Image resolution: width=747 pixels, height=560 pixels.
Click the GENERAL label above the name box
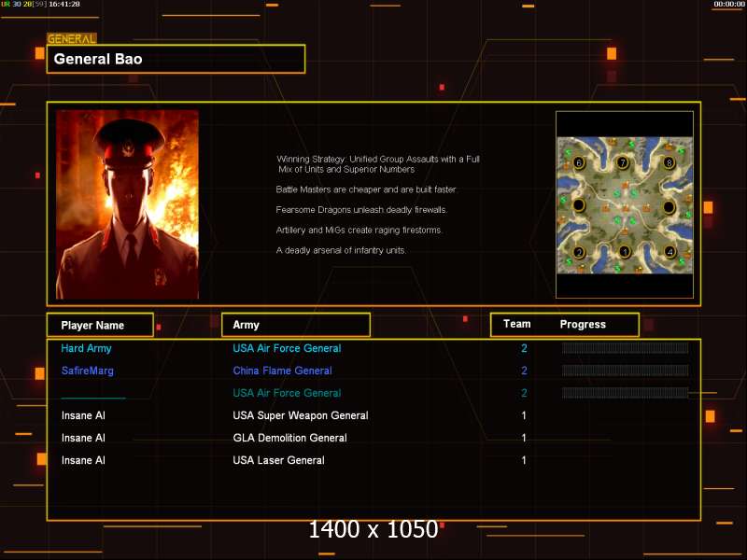pyautogui.click(x=72, y=38)
